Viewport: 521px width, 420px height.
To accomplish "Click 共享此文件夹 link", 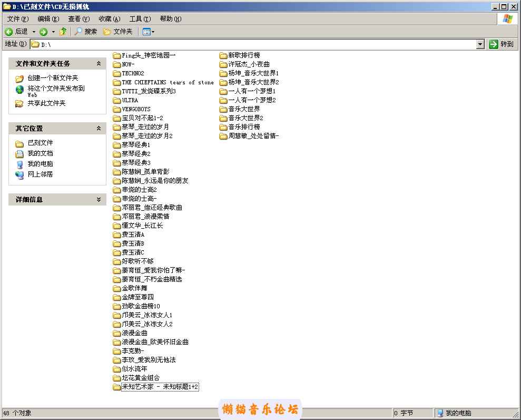I will pos(46,103).
